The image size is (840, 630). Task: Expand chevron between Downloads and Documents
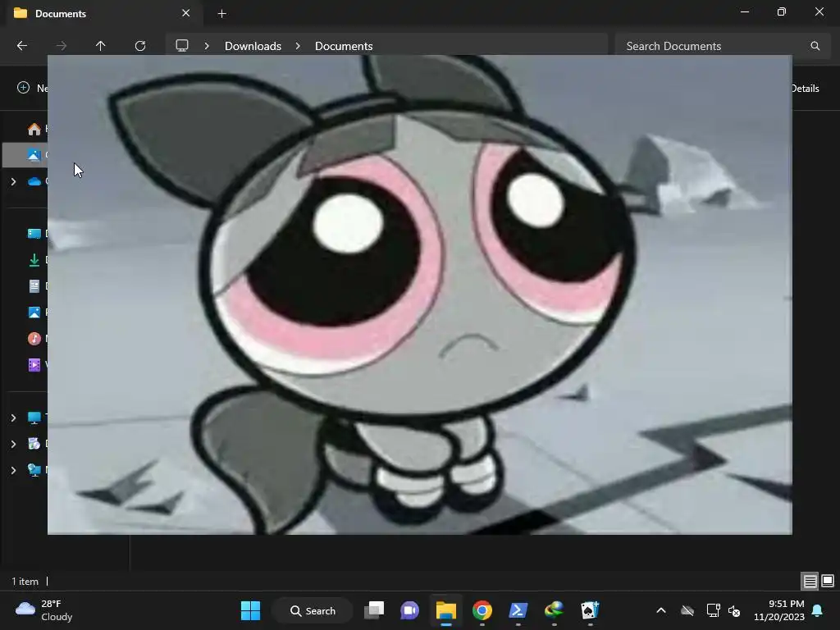[298, 46]
